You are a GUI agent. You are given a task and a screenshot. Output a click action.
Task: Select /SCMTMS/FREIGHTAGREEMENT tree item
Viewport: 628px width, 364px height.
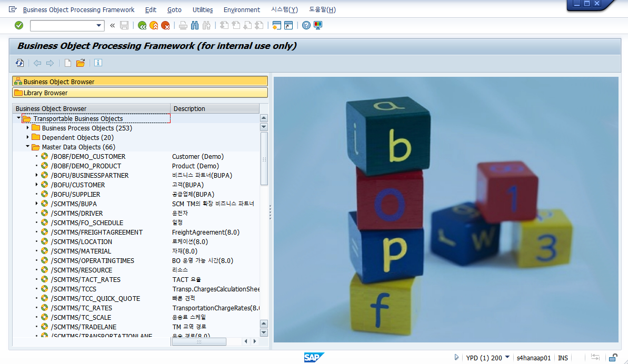coord(96,232)
